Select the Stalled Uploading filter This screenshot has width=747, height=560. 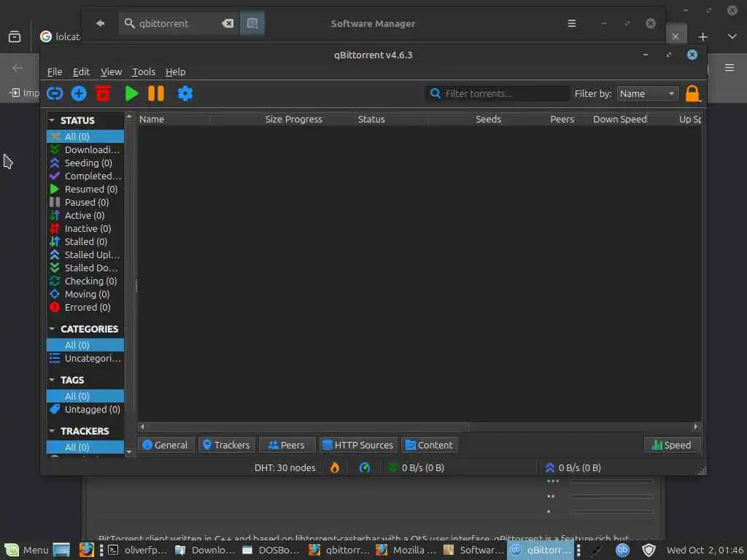coord(85,254)
